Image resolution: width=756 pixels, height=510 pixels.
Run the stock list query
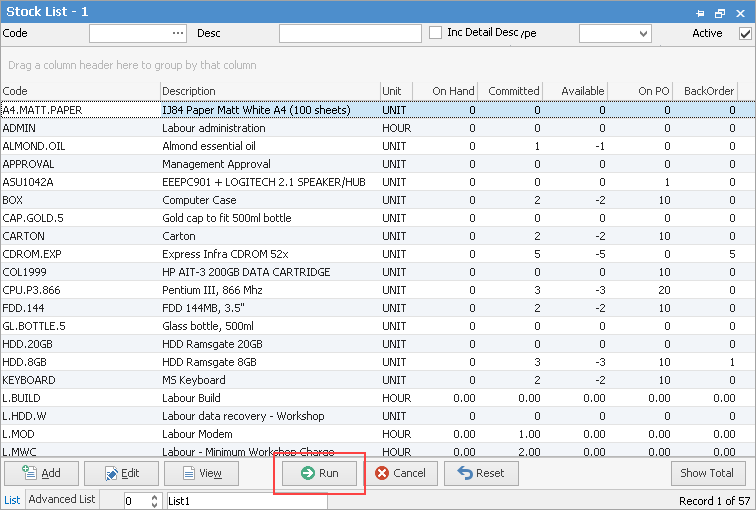(320, 473)
